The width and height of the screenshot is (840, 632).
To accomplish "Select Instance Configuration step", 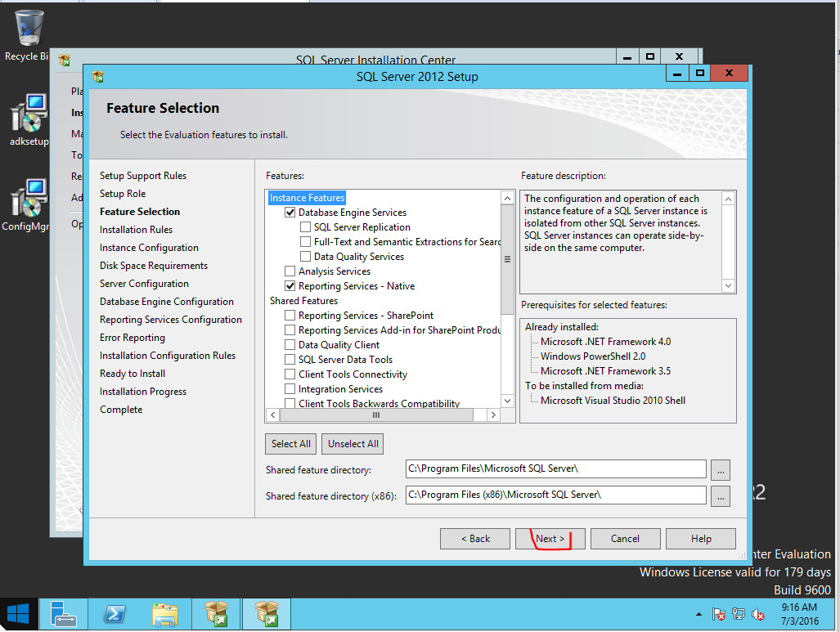I will 149,248.
